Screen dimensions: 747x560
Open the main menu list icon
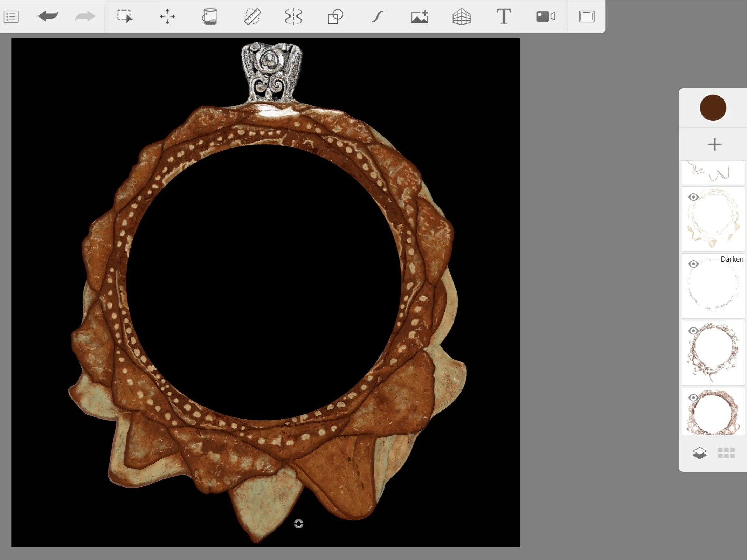(11, 17)
